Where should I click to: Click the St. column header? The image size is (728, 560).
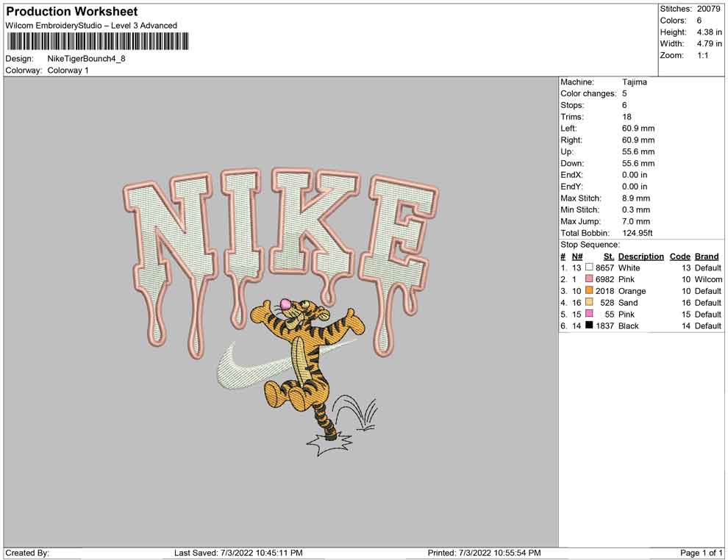pyautogui.click(x=609, y=256)
